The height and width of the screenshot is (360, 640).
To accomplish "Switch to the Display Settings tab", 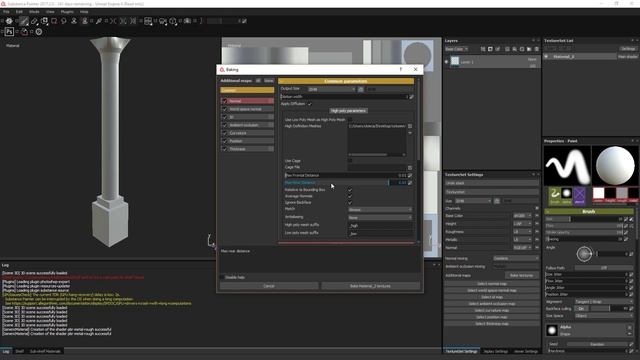I will coord(496,351).
